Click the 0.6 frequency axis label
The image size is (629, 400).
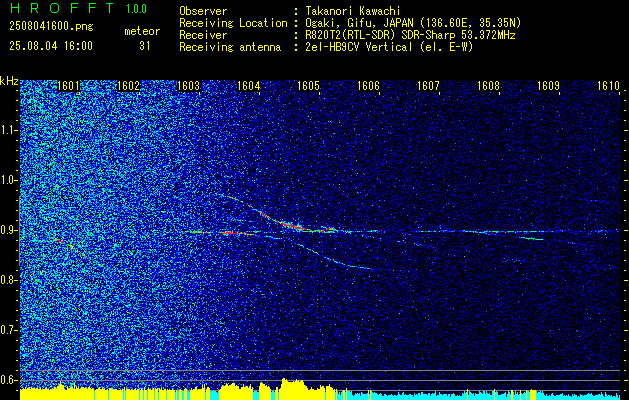9,380
